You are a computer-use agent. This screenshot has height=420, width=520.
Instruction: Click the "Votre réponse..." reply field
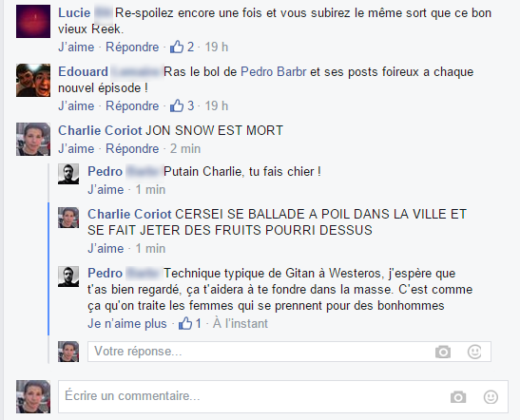(289, 352)
